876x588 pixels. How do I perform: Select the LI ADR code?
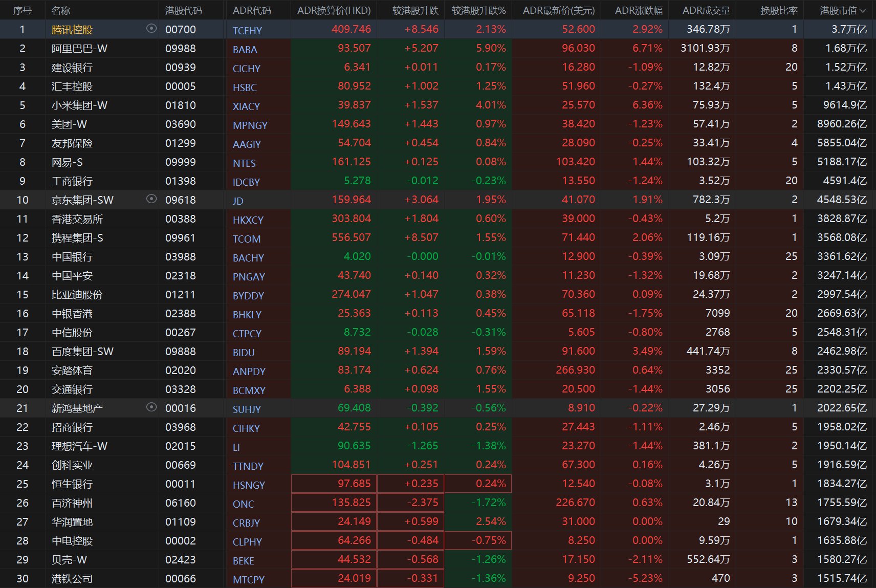coord(236,447)
